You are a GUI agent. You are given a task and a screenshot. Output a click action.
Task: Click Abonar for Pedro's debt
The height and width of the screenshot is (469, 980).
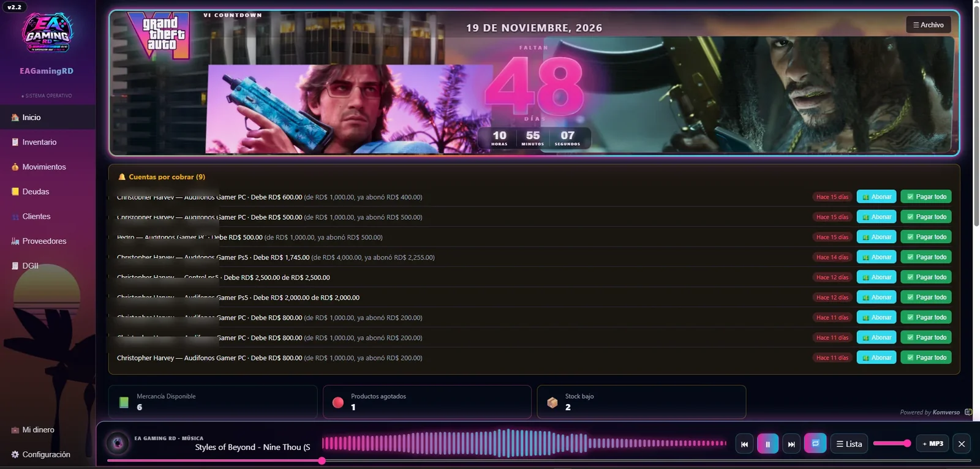(x=876, y=237)
